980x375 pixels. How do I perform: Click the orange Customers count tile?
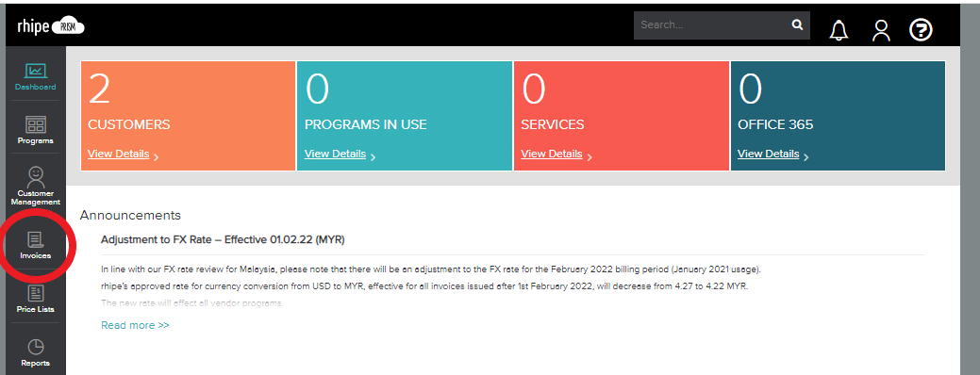pos(188,116)
